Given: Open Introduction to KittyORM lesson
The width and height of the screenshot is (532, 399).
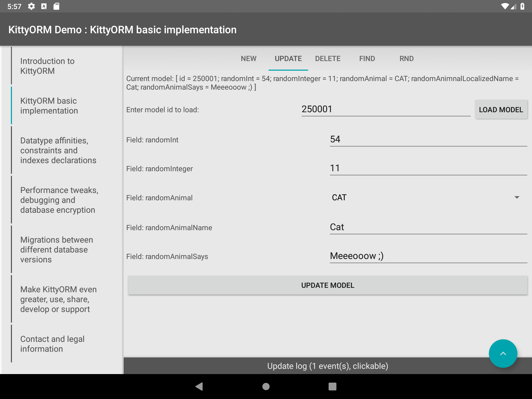Looking at the screenshot, I should 66,66.
